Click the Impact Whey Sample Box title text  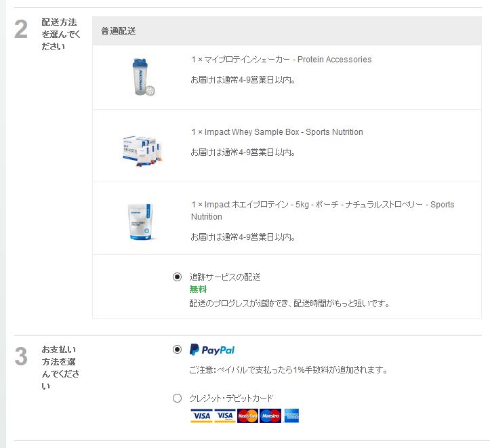277,132
